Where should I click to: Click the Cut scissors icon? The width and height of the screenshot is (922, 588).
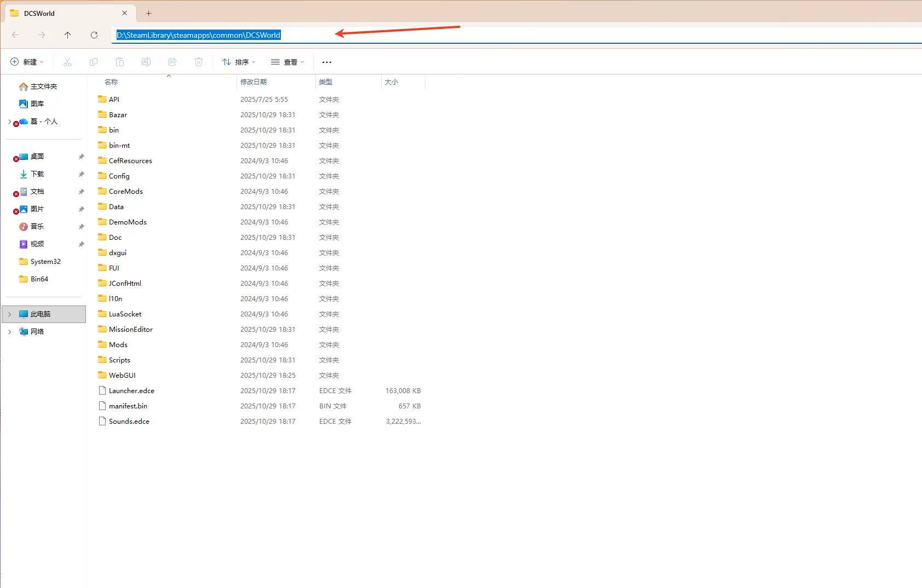(67, 62)
